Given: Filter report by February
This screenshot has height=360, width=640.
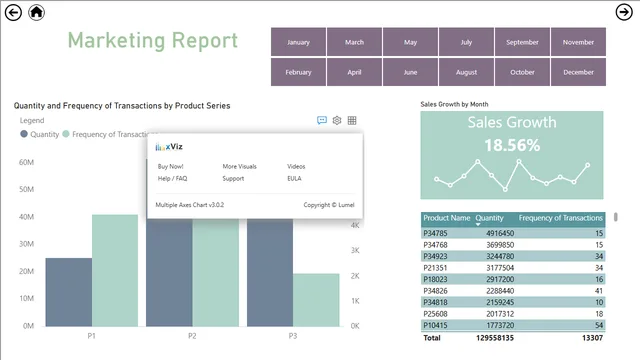Looking at the screenshot, I should pyautogui.click(x=298, y=72).
